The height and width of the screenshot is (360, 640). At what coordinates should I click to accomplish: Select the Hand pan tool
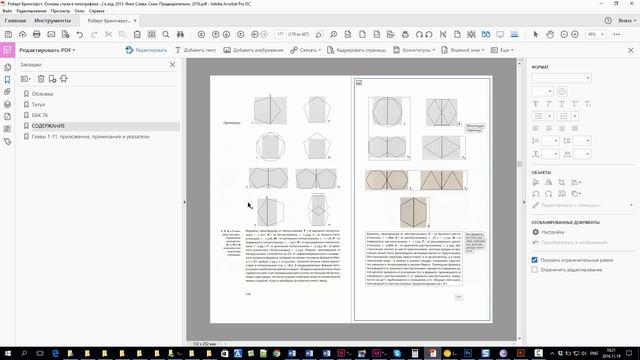550,35
